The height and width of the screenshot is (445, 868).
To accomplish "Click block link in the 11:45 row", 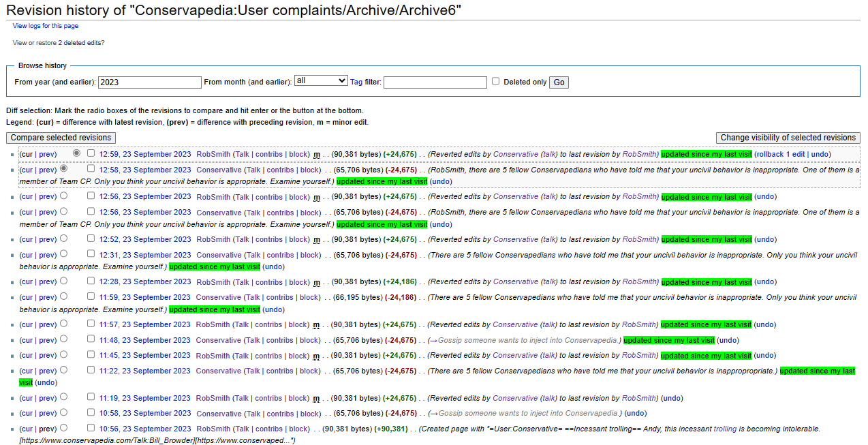I will (x=298, y=356).
